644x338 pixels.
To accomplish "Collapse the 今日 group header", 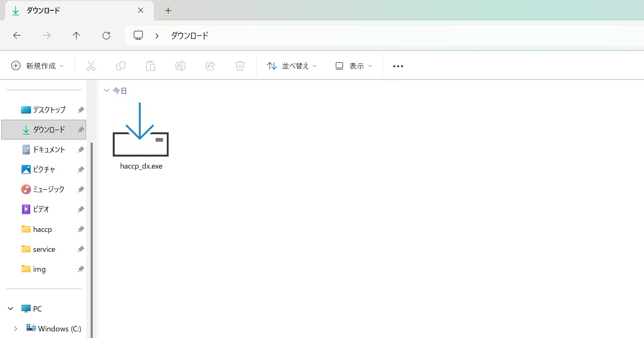I will tap(107, 90).
